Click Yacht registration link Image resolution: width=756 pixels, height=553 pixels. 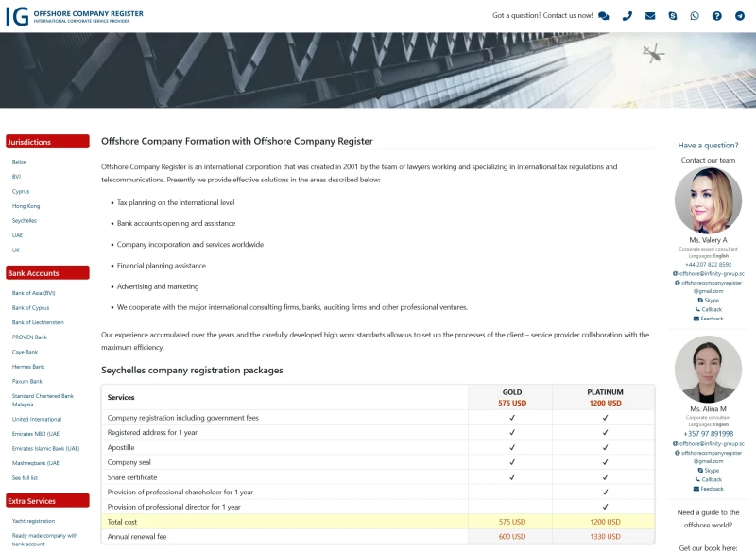tap(33, 521)
